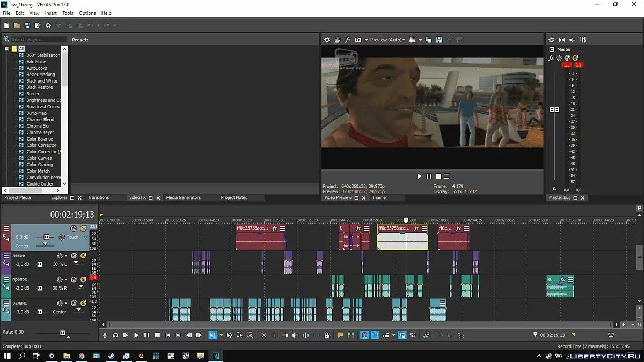Viewport: 644px width, 362px height.
Task: Open the Insert menu
Action: click(50, 13)
